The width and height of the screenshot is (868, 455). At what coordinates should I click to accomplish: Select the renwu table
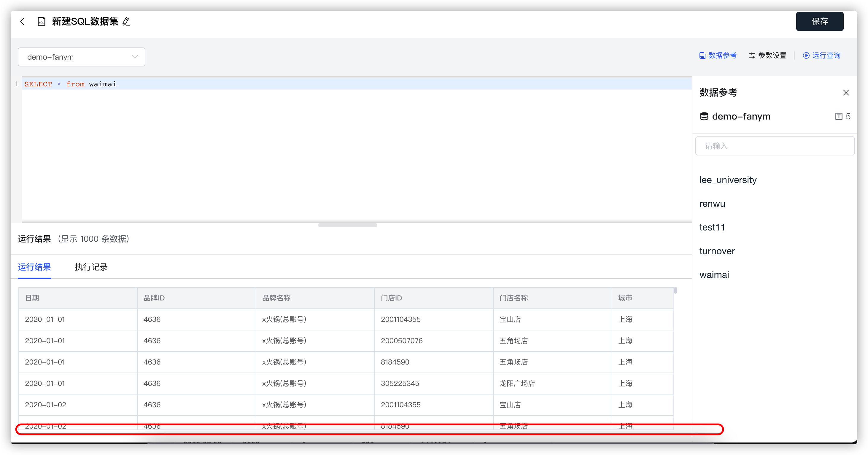tap(712, 204)
